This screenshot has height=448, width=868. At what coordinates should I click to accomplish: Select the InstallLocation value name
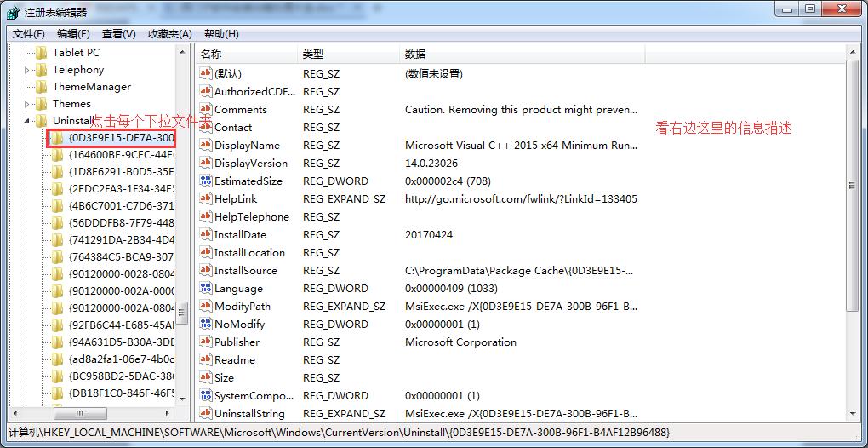pos(249,252)
